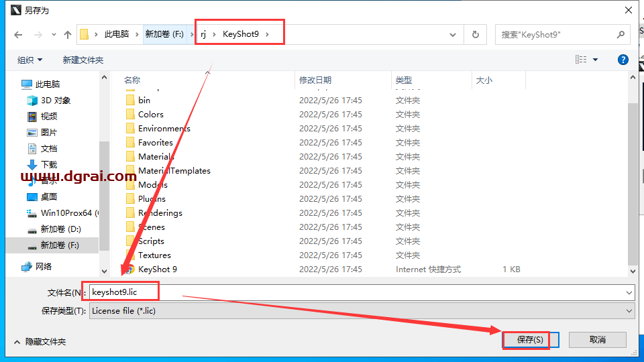Select the bin folder icon
The height and width of the screenshot is (362, 644).
[130, 100]
